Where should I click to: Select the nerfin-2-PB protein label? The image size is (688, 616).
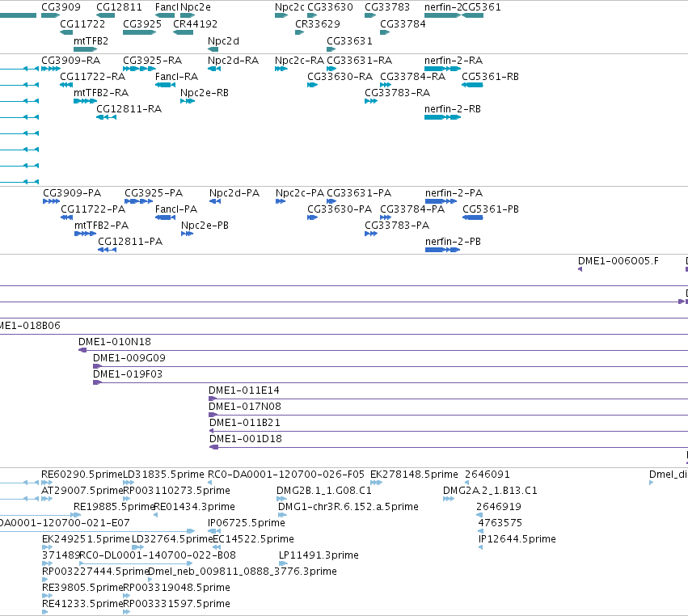[453, 243]
